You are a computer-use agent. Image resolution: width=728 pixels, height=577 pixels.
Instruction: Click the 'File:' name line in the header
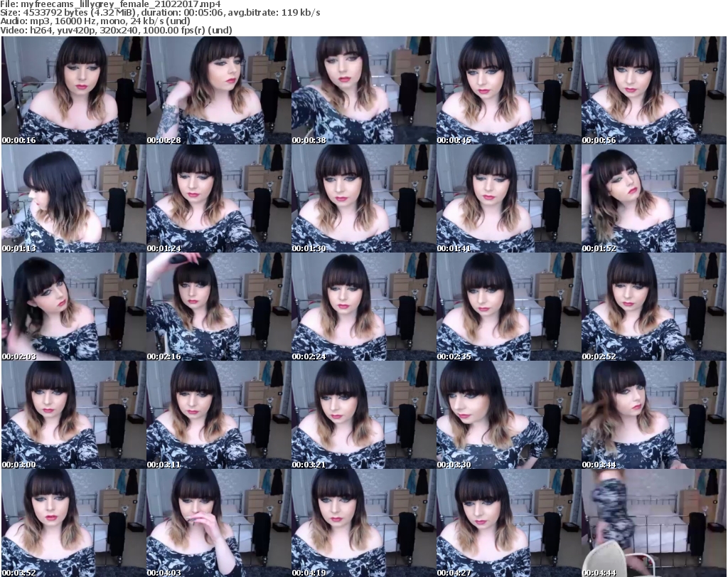pyautogui.click(x=110, y=4)
